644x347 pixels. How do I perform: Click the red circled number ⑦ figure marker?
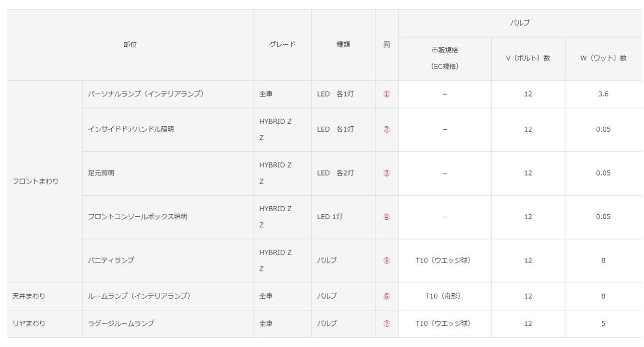[386, 323]
